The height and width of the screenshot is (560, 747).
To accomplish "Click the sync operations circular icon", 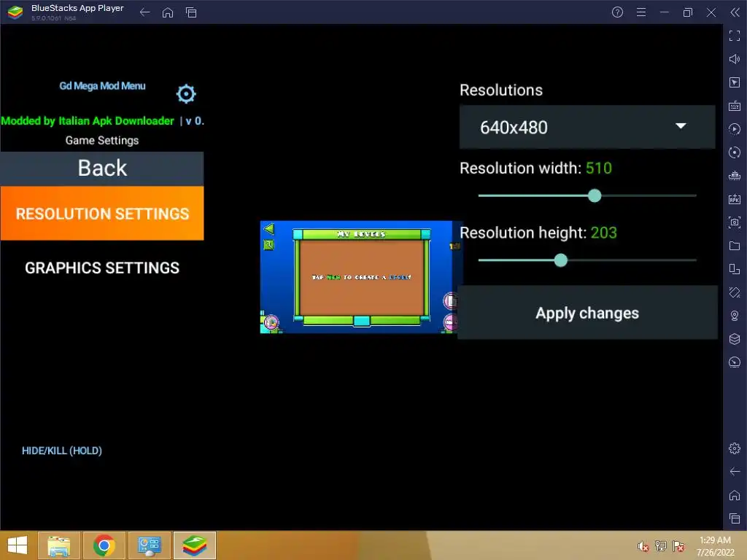I will pyautogui.click(x=735, y=152).
